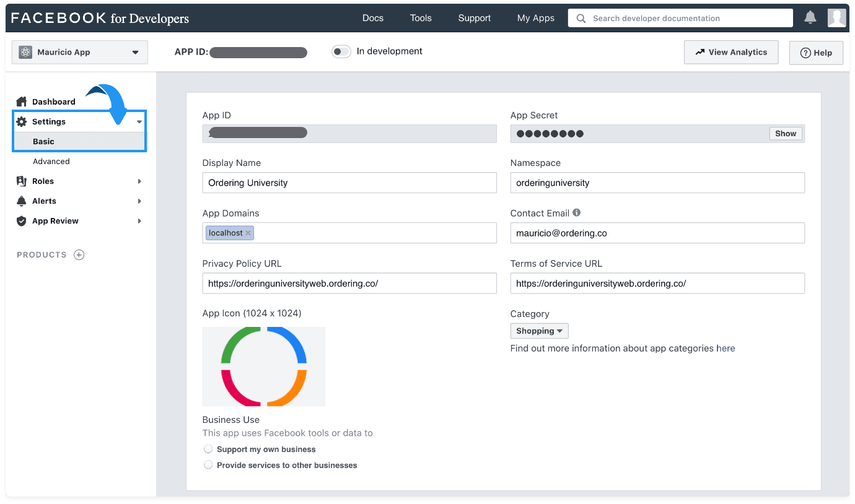Select Support my own business

208,449
